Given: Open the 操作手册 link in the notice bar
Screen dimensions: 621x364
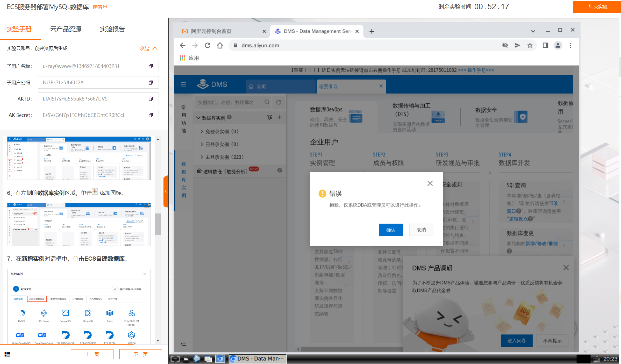Looking at the screenshot, I should click(481, 70).
